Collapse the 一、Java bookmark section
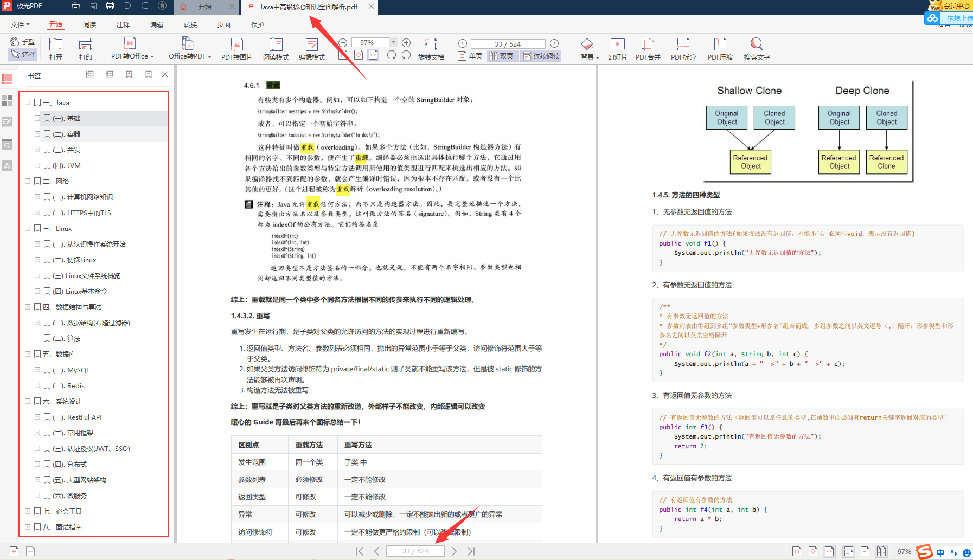This screenshot has width=973, height=560. [x=28, y=102]
